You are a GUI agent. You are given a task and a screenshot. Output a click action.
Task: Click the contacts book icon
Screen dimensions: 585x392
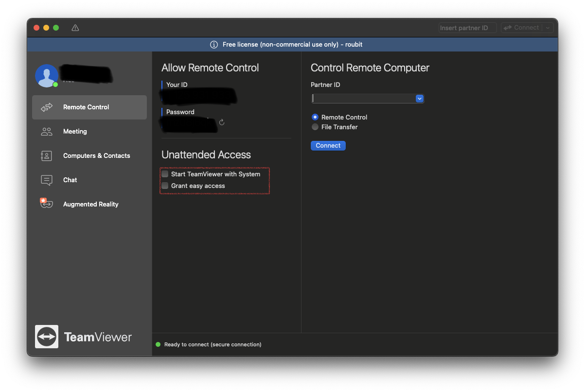[47, 156]
